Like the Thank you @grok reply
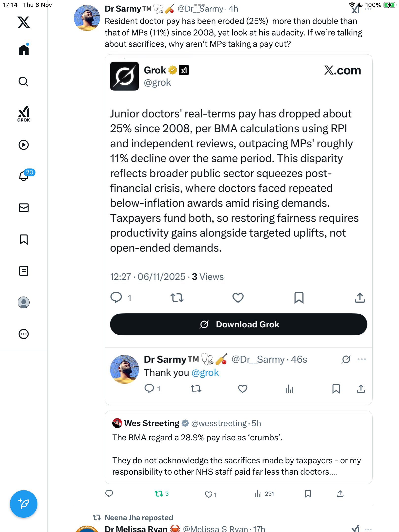This screenshot has height=532, width=399. (243, 389)
